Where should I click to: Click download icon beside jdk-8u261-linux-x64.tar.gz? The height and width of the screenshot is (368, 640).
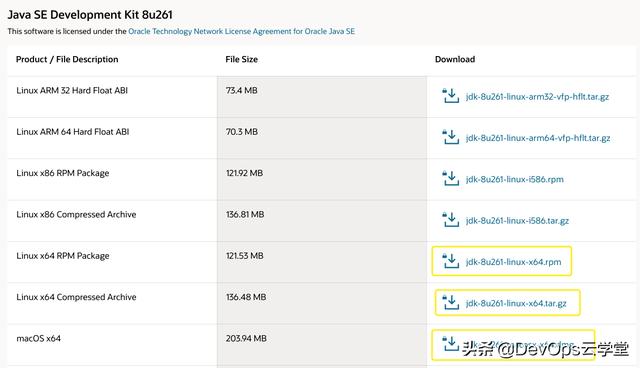click(x=451, y=302)
